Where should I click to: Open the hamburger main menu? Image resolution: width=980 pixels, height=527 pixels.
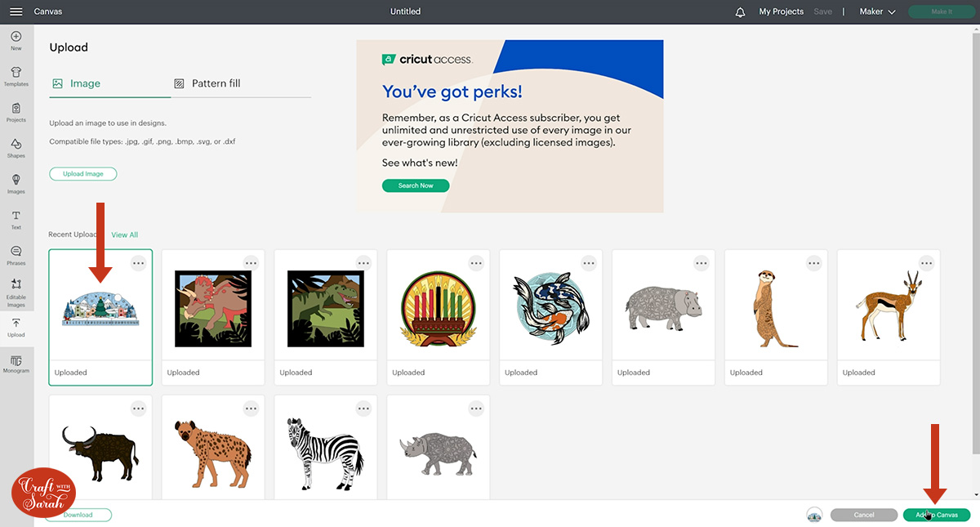pyautogui.click(x=16, y=11)
